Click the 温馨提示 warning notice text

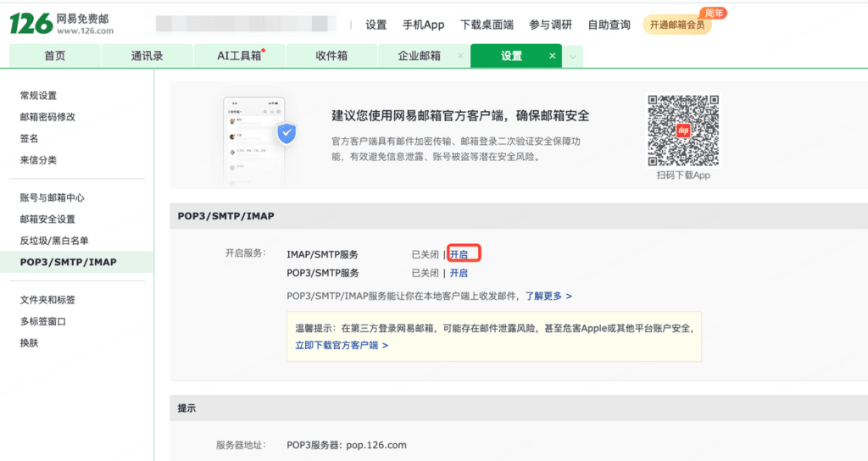click(494, 328)
